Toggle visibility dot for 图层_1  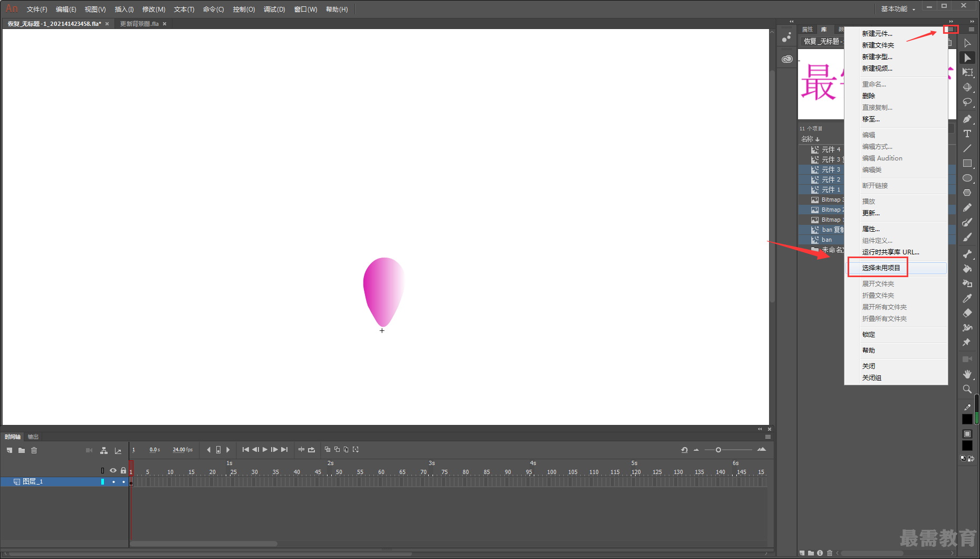point(113,482)
